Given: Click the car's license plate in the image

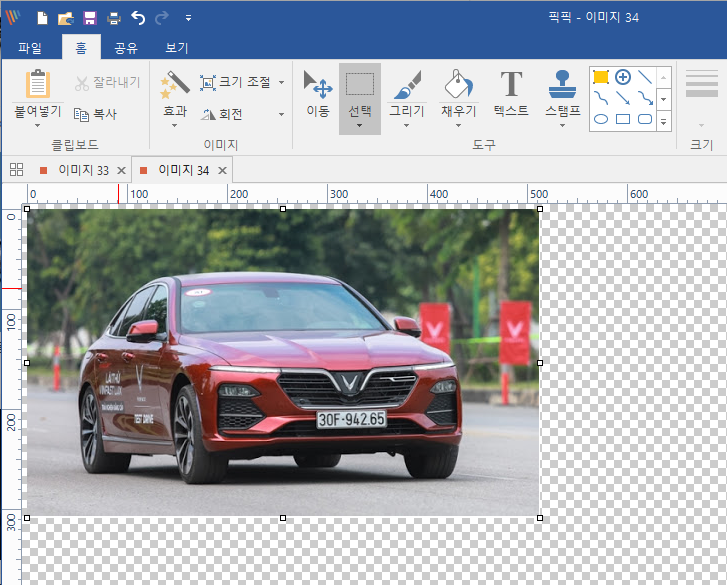Looking at the screenshot, I should pos(351,419).
